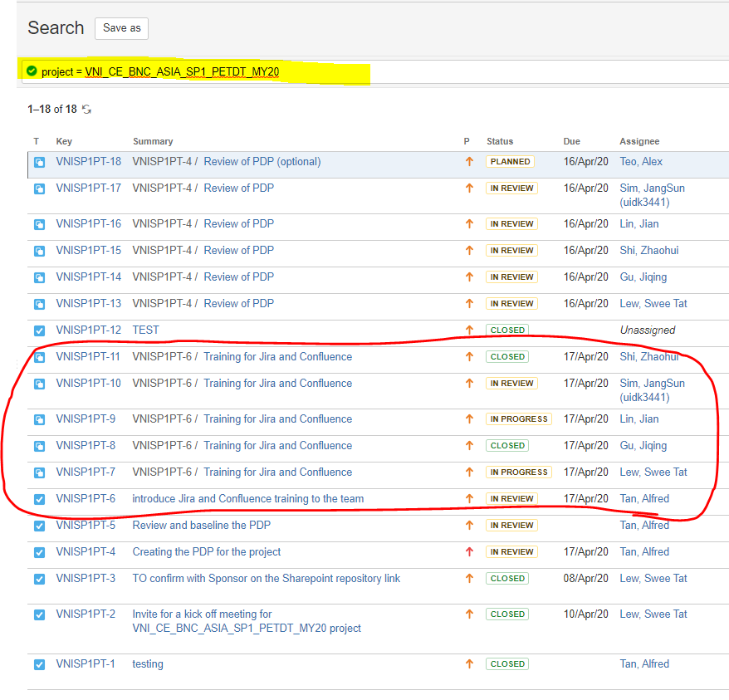The image size is (729, 700).
Task: Sort by the Key column header
Action: tap(64, 141)
